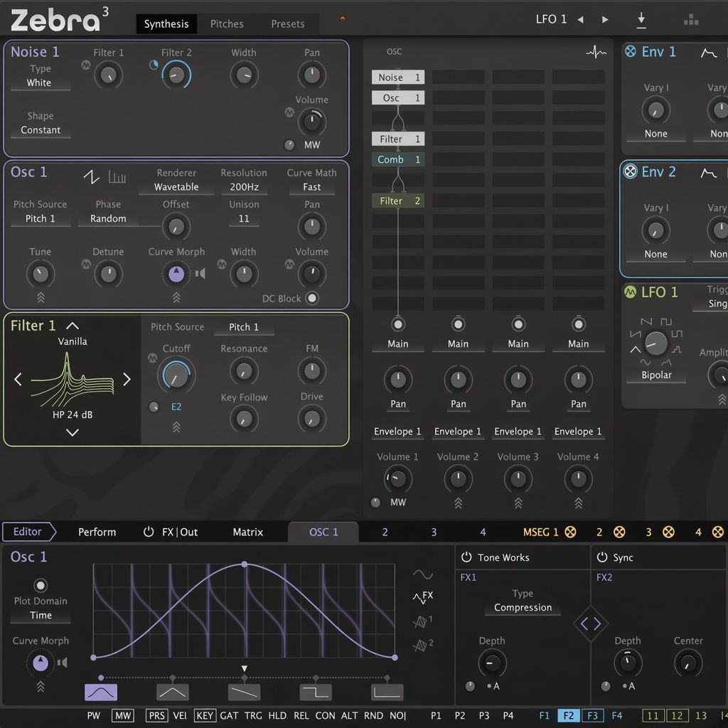The width and height of the screenshot is (728, 728).
Task: Select the bell curve shape thumbnail
Action: (101, 692)
